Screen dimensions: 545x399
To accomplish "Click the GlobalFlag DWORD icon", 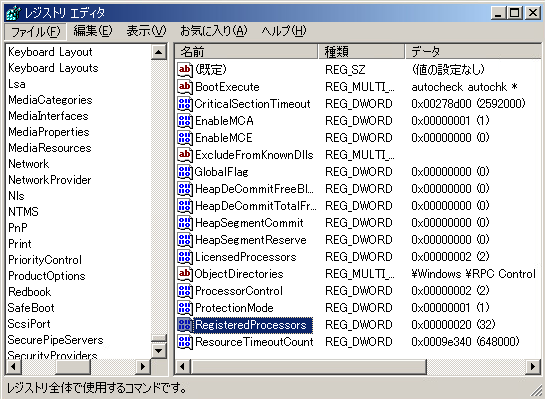I will coord(185,172).
